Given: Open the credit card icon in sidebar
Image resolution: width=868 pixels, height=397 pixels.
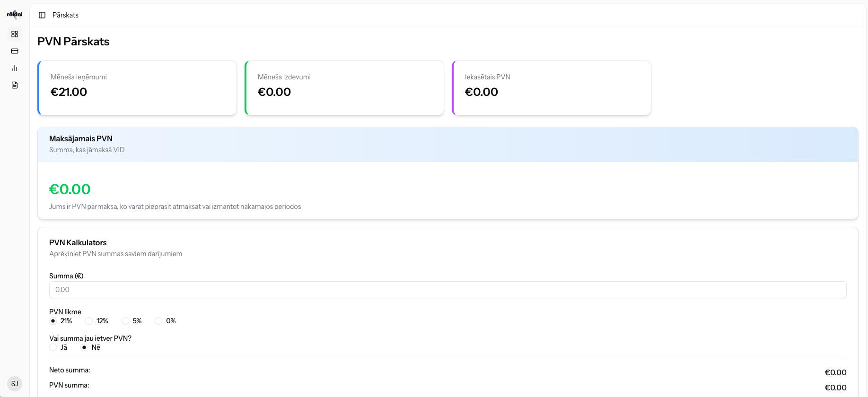Looking at the screenshot, I should (x=15, y=51).
